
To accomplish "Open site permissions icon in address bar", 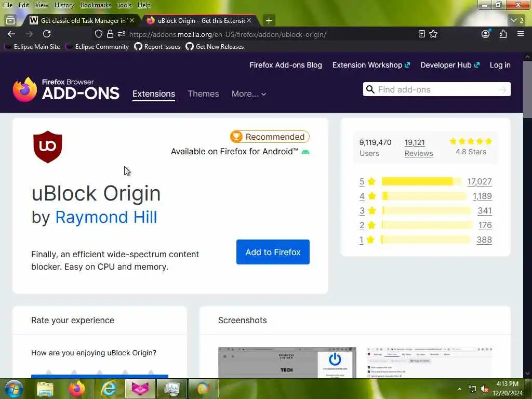I will 122,34.
